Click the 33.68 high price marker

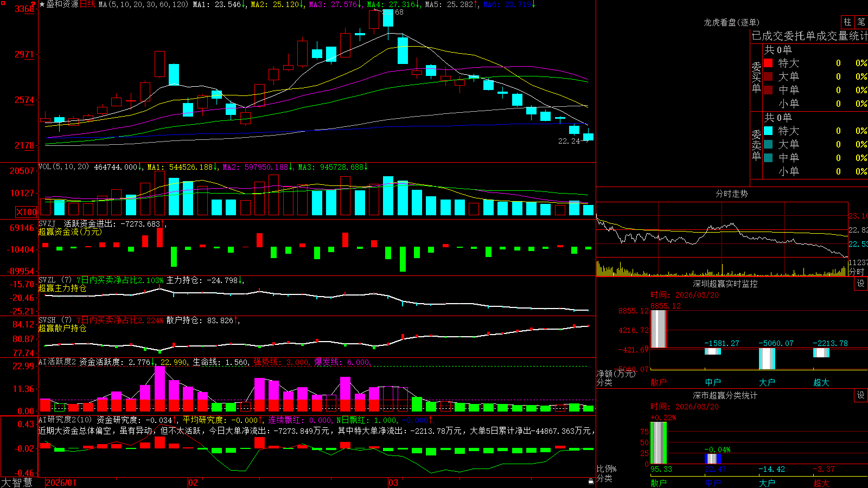[393, 12]
